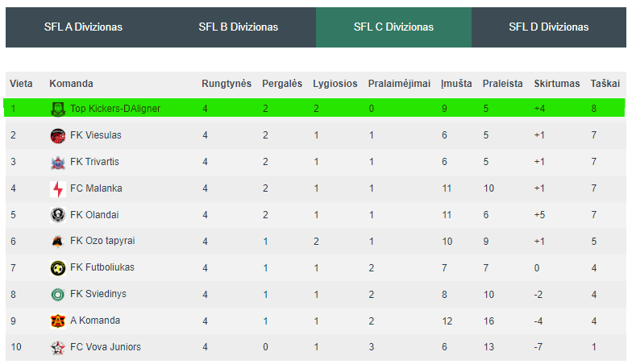Open the Top Kickers-DAligner team link
This screenshot has height=364, width=632.
tap(115, 109)
